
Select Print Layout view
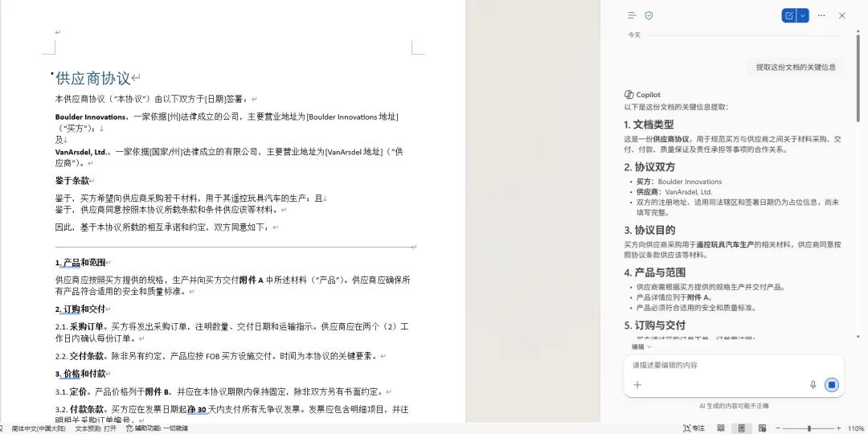741,428
